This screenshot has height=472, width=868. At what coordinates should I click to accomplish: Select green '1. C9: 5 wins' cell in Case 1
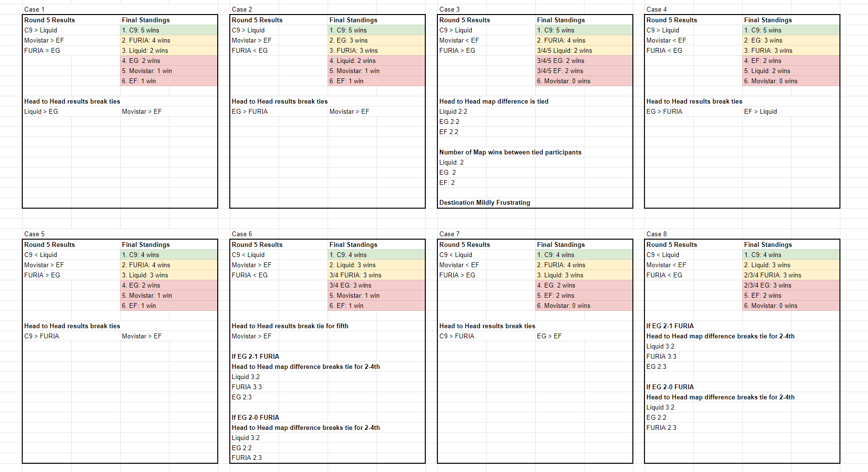(x=168, y=30)
